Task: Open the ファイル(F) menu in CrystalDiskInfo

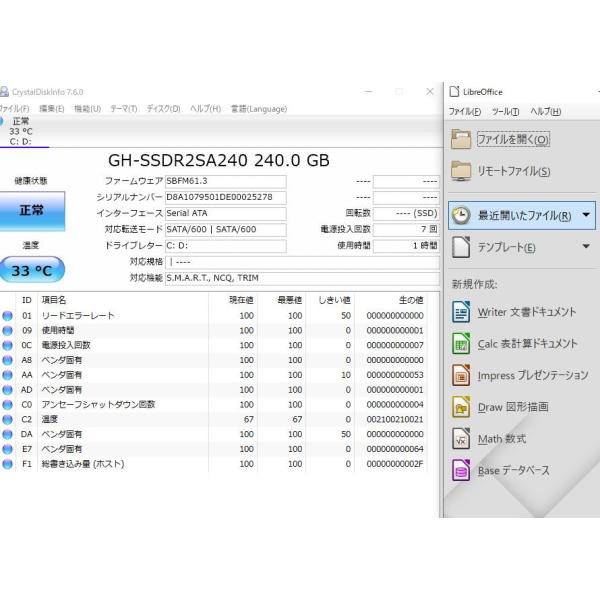Action: [14, 109]
